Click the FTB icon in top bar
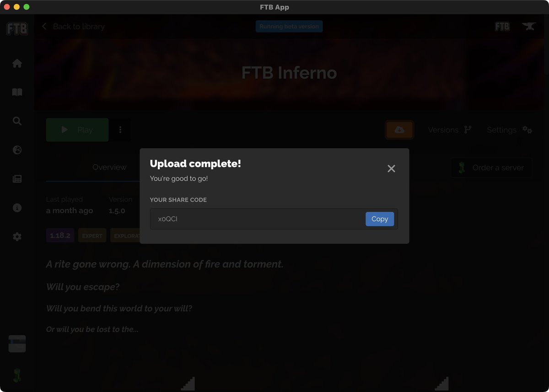Viewport: 549px width, 392px height. click(x=502, y=27)
